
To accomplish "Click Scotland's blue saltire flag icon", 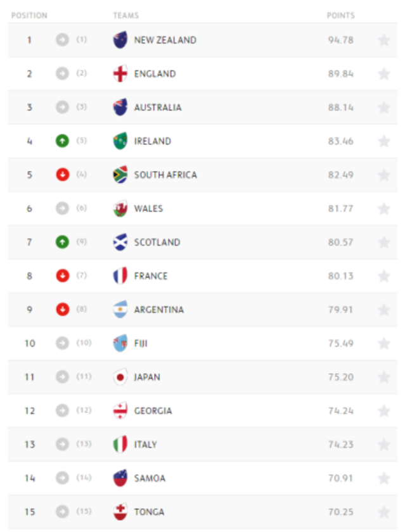I will click(120, 242).
